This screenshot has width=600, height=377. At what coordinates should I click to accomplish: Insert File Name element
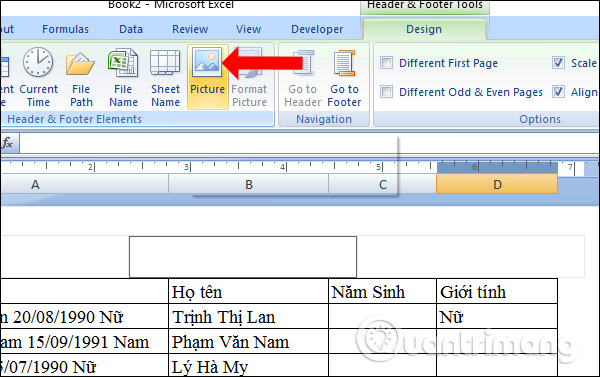pyautogui.click(x=123, y=78)
